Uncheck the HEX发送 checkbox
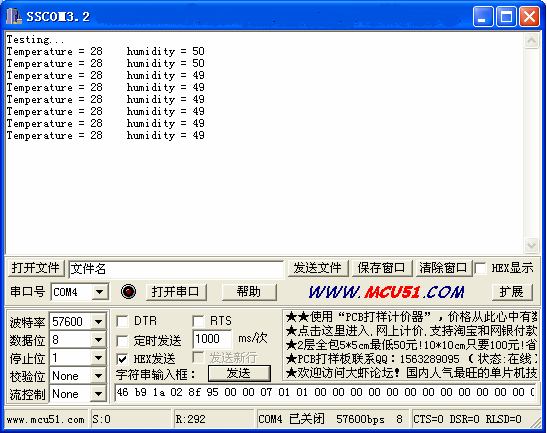Screen dimensions: 547x433 (122, 359)
